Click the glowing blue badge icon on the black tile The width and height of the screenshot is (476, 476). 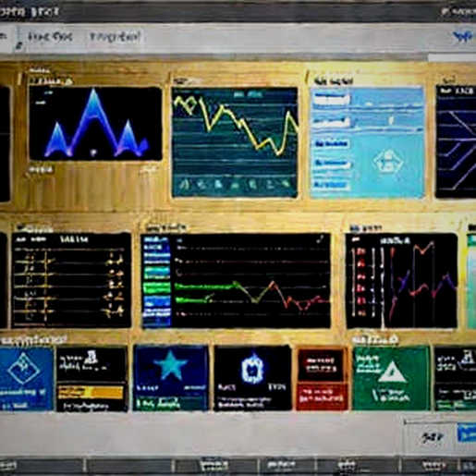251,368
